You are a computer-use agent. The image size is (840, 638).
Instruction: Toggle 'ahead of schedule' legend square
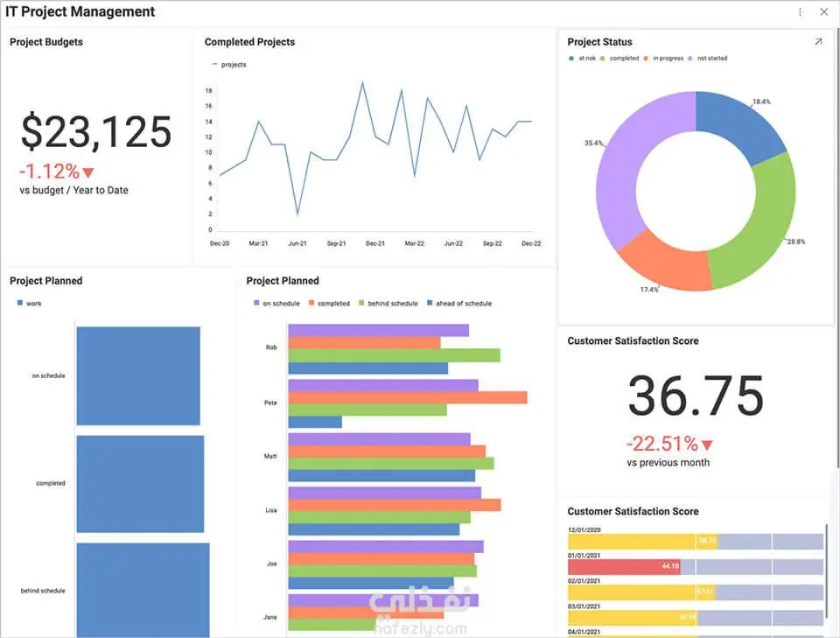pyautogui.click(x=430, y=303)
